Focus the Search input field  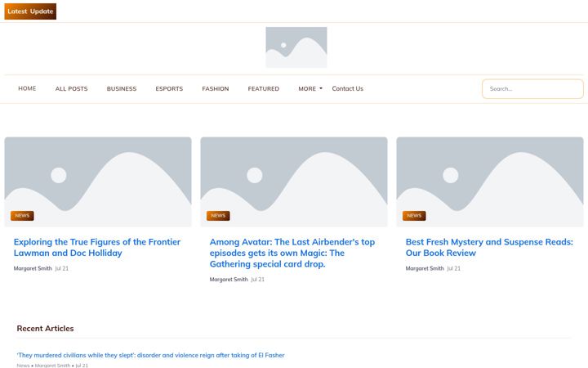(532, 89)
